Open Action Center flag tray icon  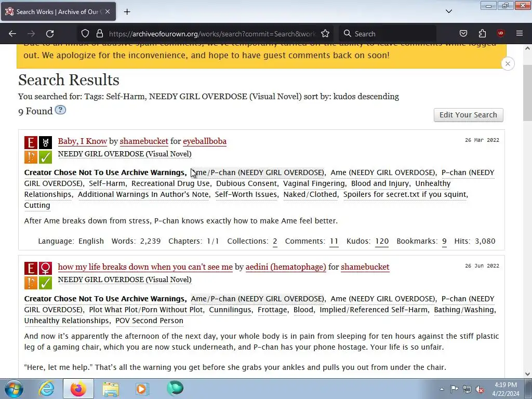click(x=454, y=389)
